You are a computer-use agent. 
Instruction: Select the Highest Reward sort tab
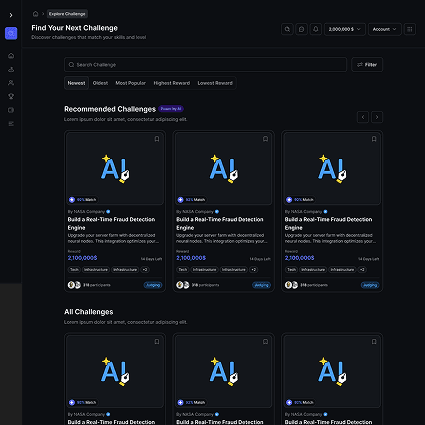(172, 83)
